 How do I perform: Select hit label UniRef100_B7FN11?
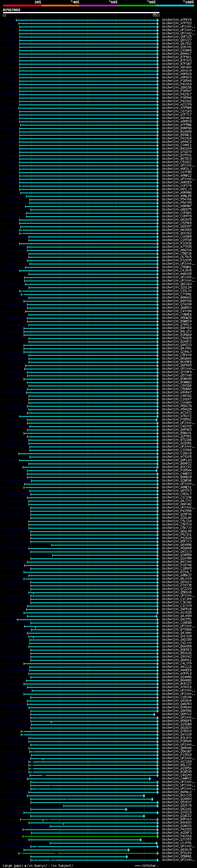177,57
